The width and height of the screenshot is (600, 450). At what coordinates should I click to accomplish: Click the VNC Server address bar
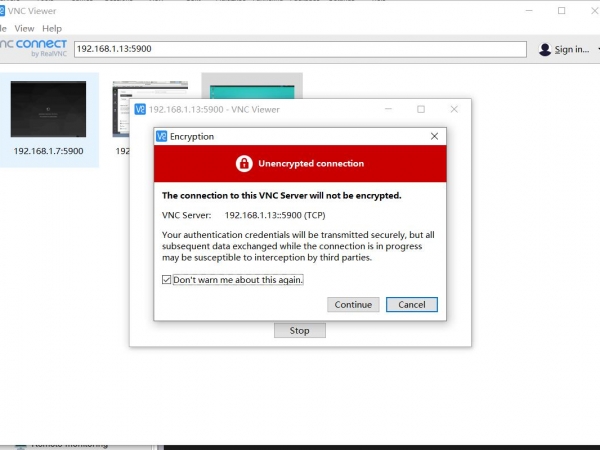(300, 48)
